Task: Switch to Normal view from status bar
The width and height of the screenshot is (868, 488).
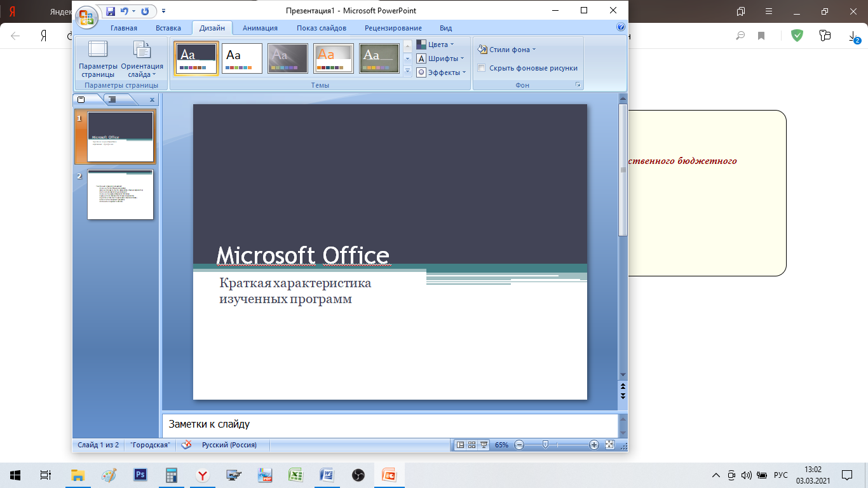Action: [x=461, y=445]
